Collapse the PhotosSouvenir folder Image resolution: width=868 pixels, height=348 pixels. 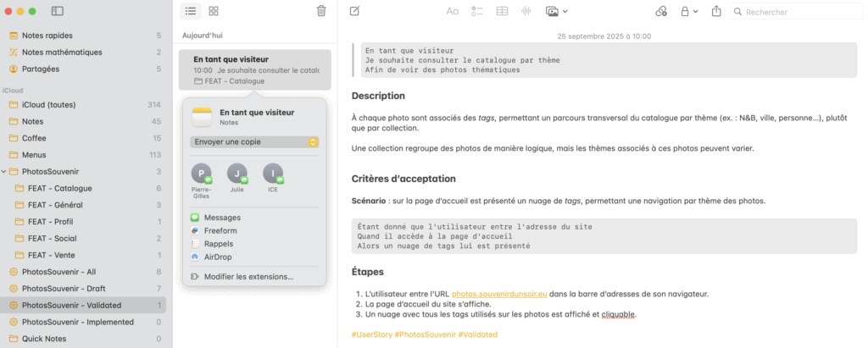4,172
